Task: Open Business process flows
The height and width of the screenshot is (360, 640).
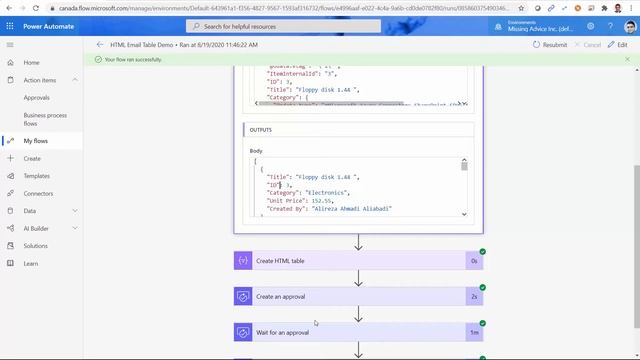Action: coord(45,119)
